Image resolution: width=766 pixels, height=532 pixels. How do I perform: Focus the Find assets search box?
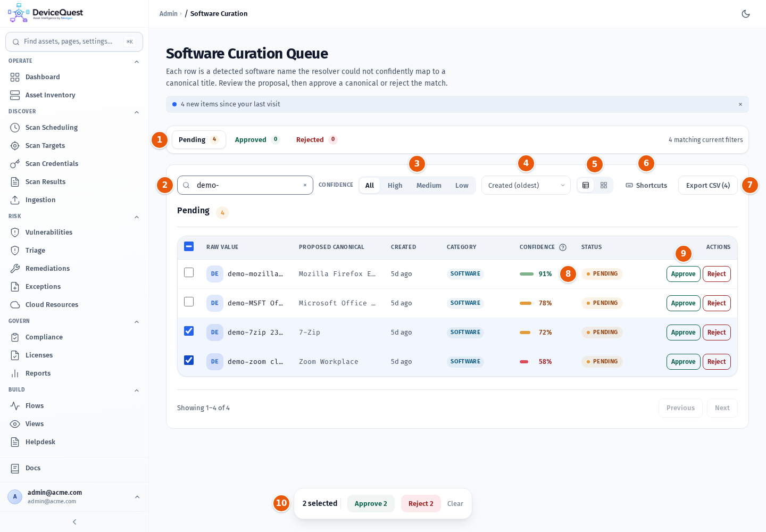point(74,41)
